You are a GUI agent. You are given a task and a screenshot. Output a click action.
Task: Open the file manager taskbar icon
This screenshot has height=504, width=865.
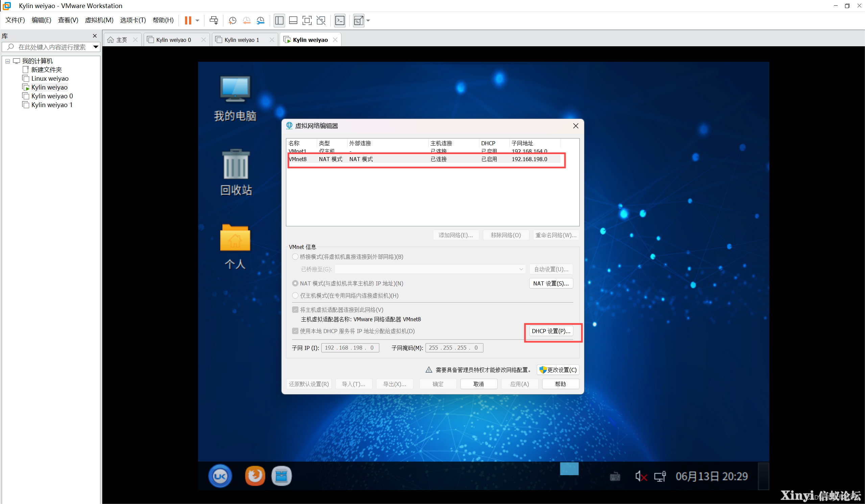[282, 476]
